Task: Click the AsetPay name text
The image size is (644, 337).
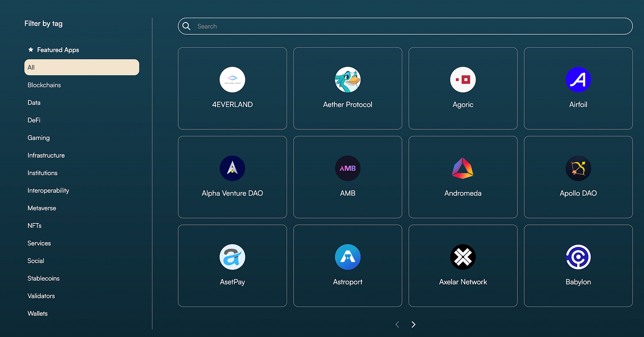Action: (232, 282)
